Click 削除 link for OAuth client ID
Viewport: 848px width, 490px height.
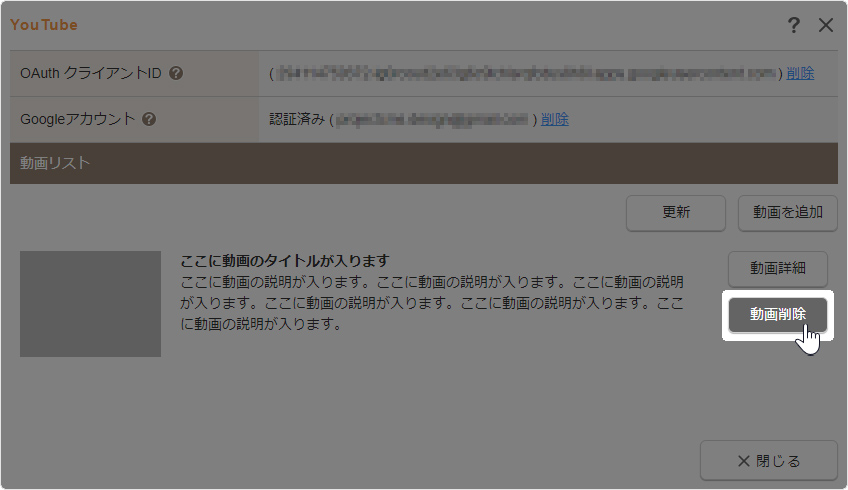(x=800, y=74)
